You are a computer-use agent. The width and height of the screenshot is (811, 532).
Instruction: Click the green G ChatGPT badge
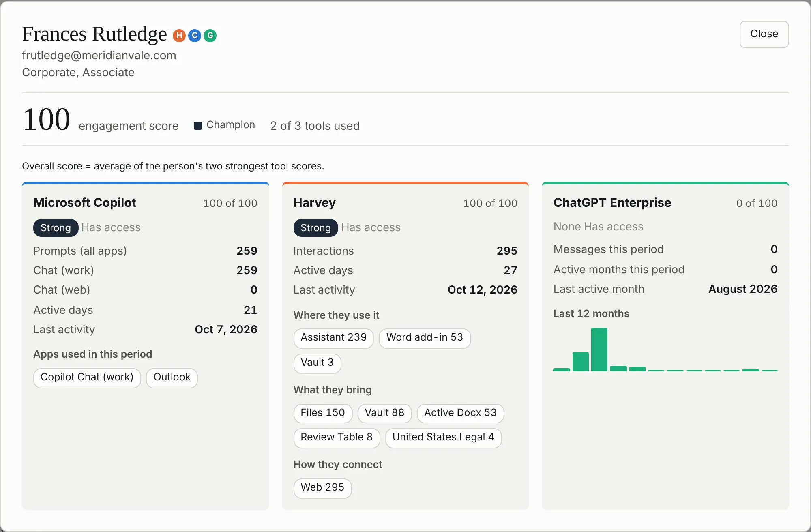[x=210, y=36]
